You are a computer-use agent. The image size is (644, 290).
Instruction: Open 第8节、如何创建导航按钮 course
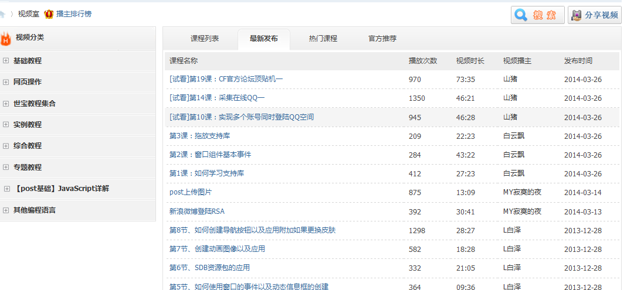tap(253, 230)
